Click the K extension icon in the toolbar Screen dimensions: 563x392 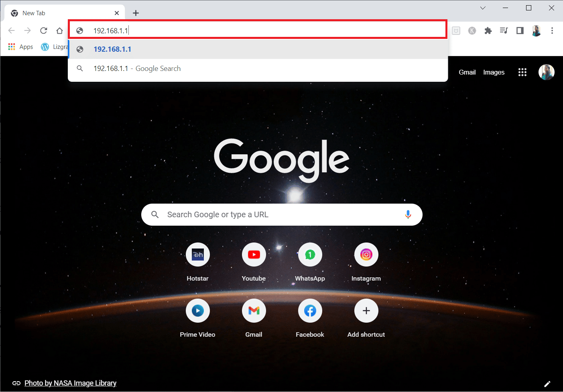click(472, 30)
